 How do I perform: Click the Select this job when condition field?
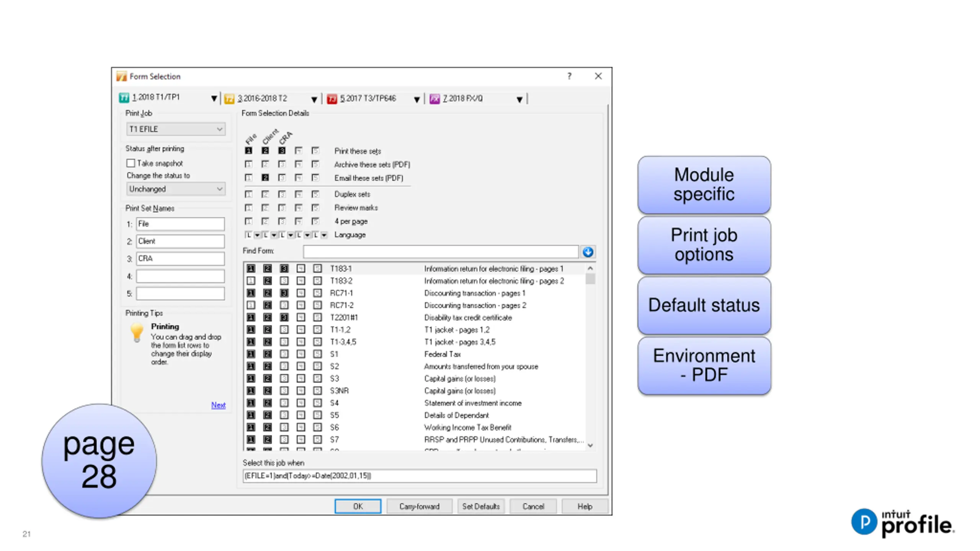pos(420,476)
